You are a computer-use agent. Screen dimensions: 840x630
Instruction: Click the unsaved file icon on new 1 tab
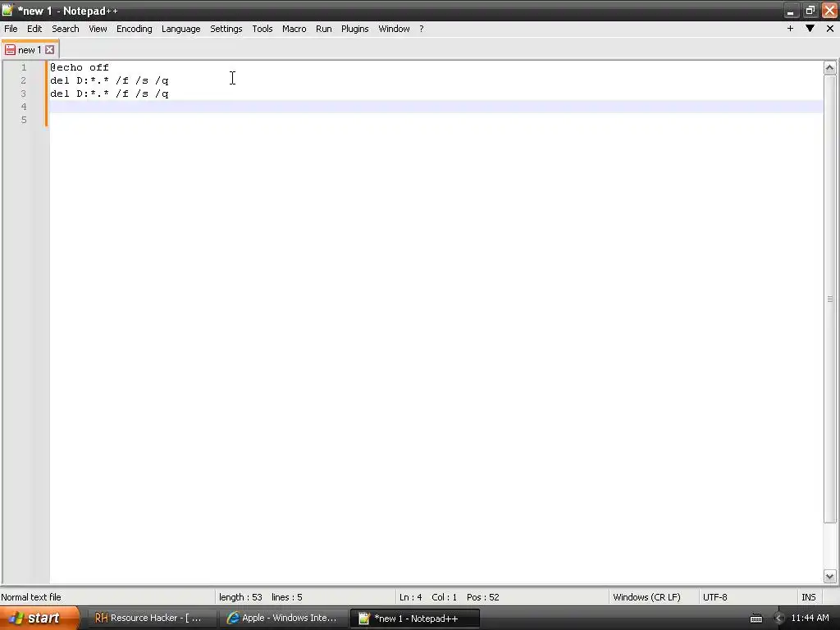point(10,50)
